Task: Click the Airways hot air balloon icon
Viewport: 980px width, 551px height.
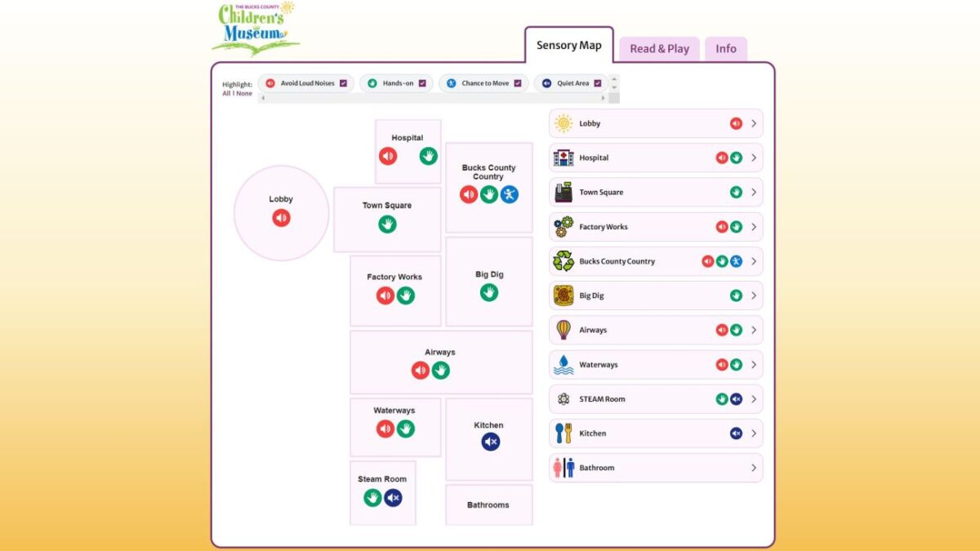Action: 563,330
